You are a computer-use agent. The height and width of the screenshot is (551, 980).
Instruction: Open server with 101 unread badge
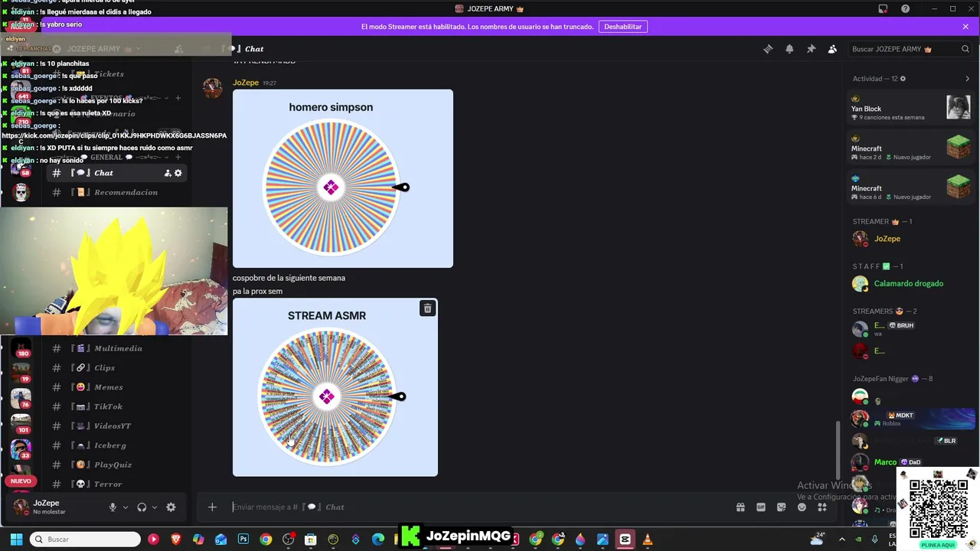point(21,423)
